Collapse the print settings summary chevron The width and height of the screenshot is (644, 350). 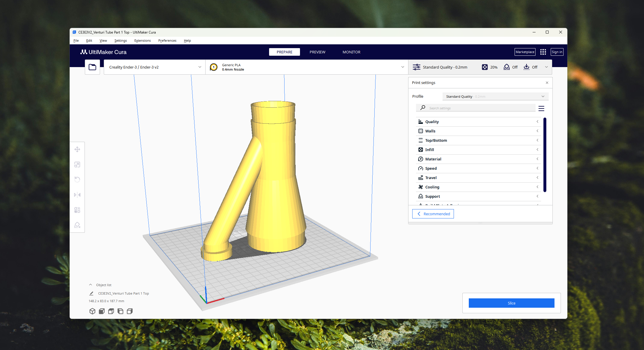[x=546, y=67]
